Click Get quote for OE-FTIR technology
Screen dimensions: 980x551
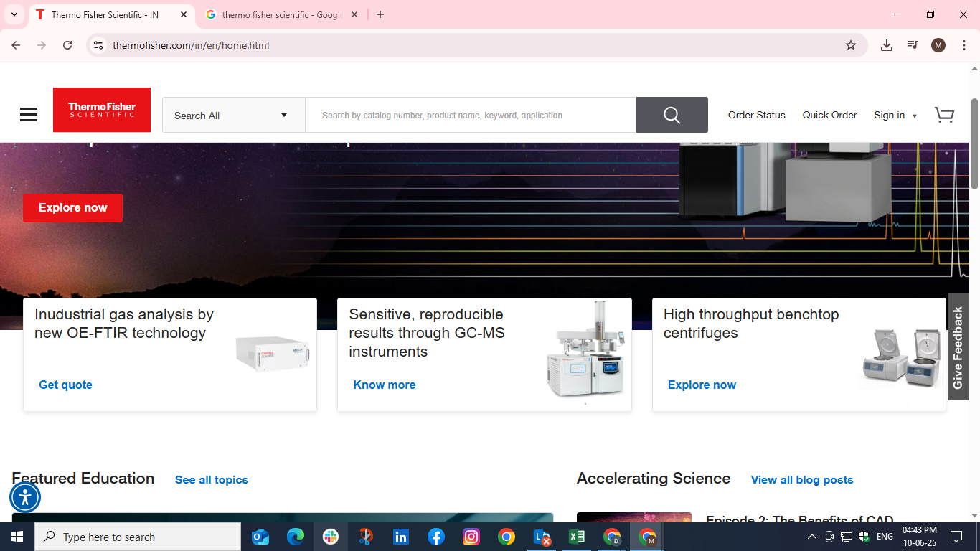[x=65, y=385]
